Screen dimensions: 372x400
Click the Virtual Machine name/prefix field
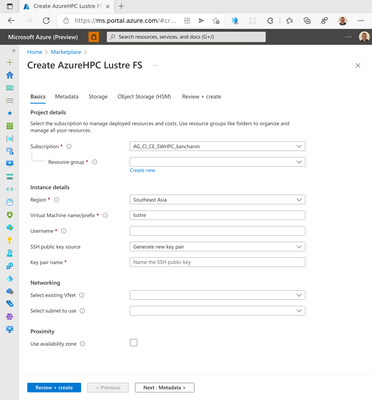[x=217, y=215]
